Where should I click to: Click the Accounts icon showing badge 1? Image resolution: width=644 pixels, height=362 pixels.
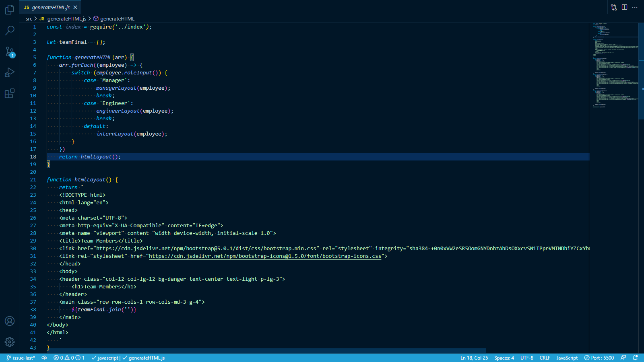pyautogui.click(x=10, y=51)
